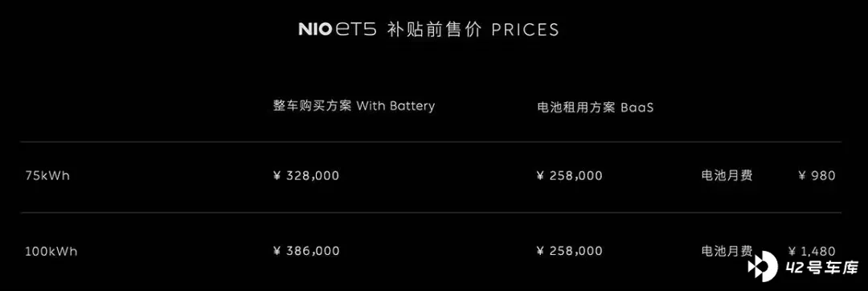Click the ¥ 328,000 price
Image resolution: width=868 pixels, height=291 pixels.
click(306, 176)
